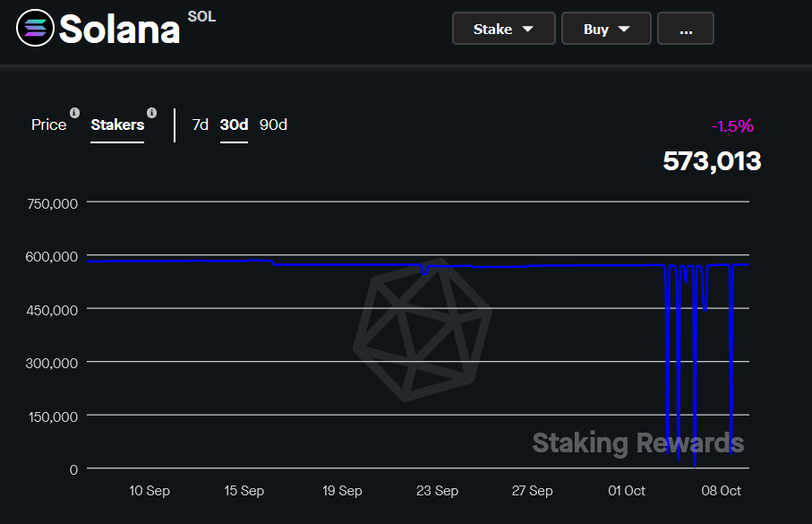This screenshot has width=812, height=524.
Task: Click the Stake dropdown arrow
Action: coord(527,29)
